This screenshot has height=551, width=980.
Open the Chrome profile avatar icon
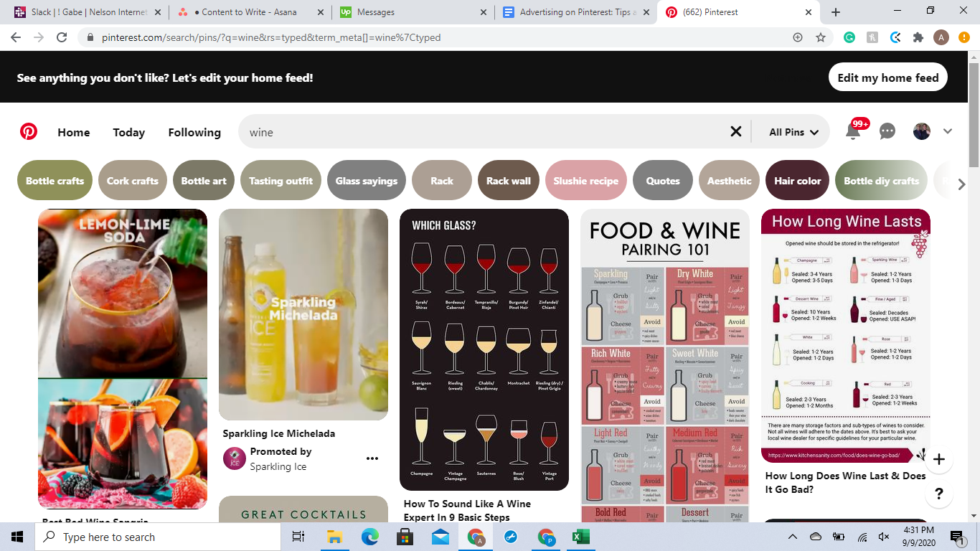click(x=941, y=37)
